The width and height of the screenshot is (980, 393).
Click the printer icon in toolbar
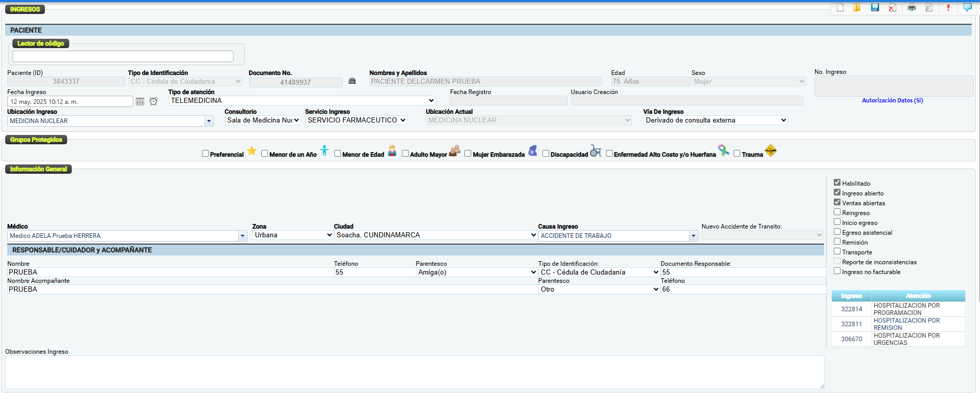[x=911, y=7]
